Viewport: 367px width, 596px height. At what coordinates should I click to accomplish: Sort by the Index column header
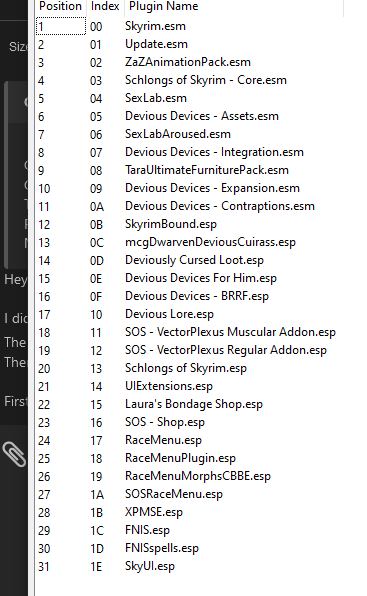coord(105,6)
